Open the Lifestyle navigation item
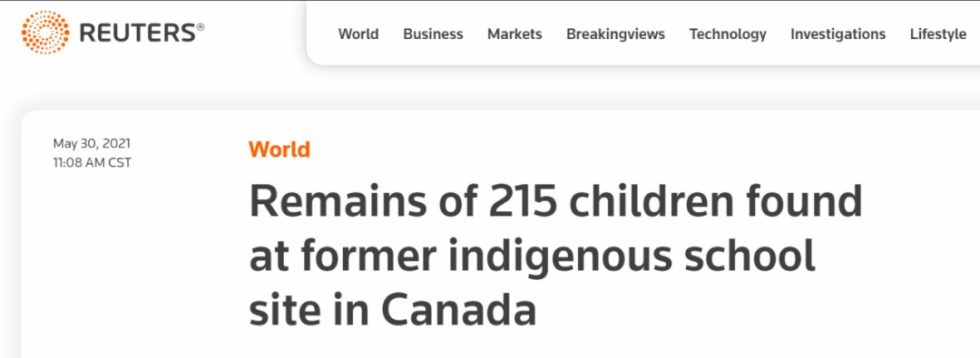This screenshot has height=358, width=980. point(938,34)
